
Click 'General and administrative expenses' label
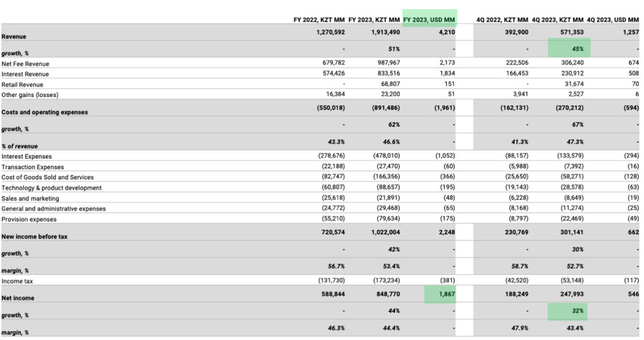coord(53,209)
